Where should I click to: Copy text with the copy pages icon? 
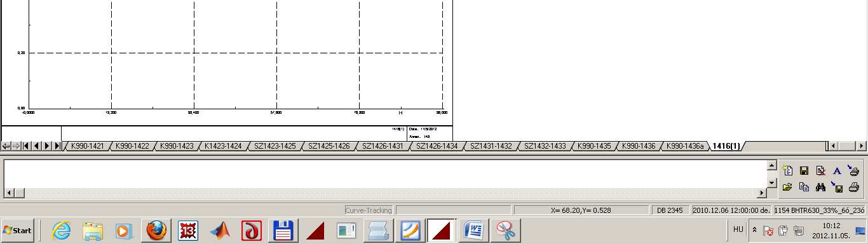(x=804, y=187)
